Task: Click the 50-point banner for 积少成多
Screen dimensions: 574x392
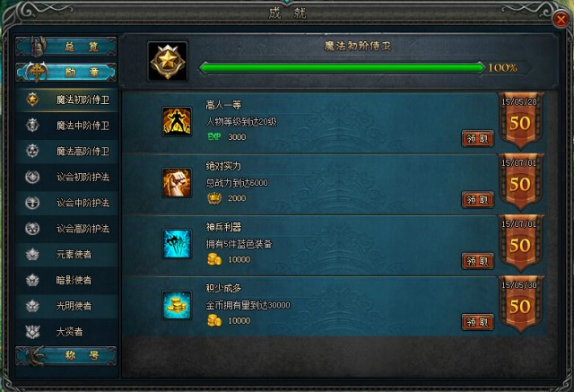Action: tap(520, 304)
